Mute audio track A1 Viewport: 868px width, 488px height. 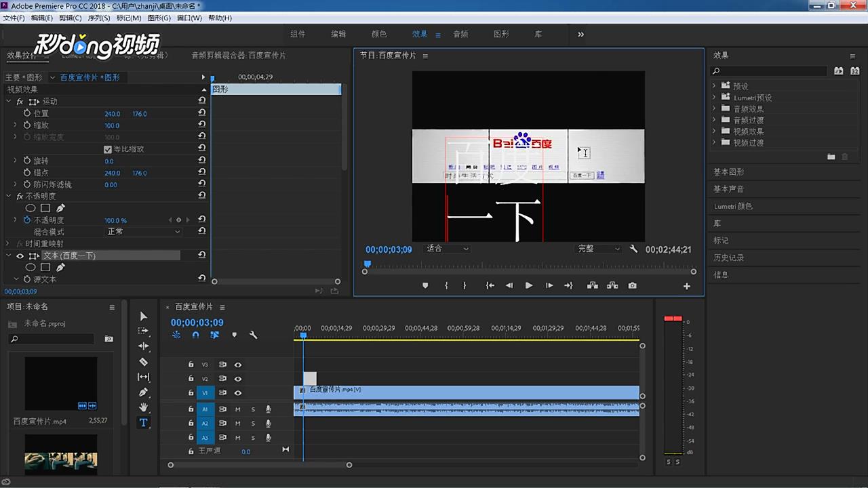pyautogui.click(x=238, y=409)
